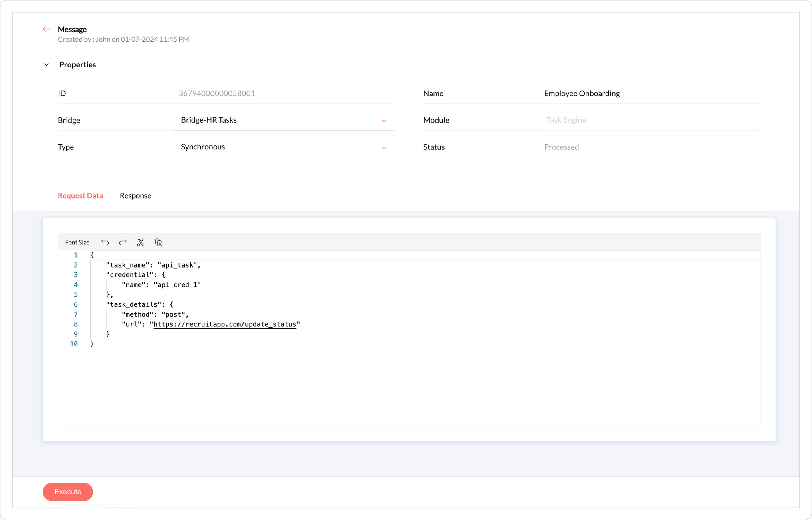Image resolution: width=812 pixels, height=520 pixels.
Task: Select the Request Data tab
Action: [x=80, y=196]
